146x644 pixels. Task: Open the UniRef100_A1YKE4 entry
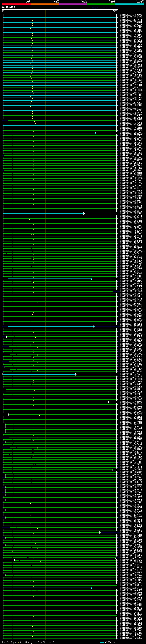point(131,70)
